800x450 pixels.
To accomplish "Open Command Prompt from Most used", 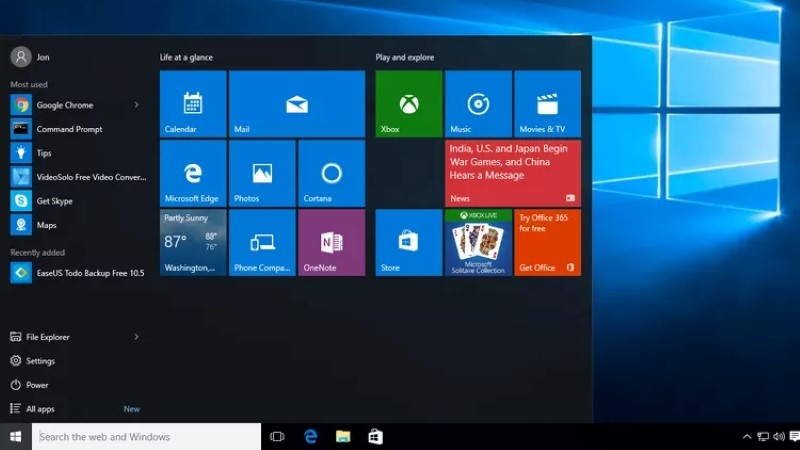I will [77, 129].
